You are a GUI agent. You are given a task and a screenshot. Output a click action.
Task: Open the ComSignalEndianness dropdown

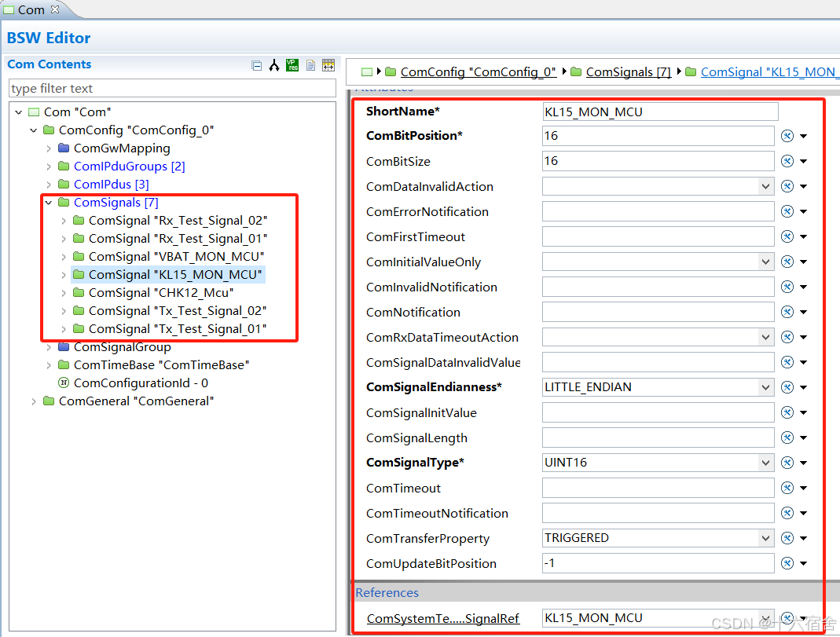[x=766, y=386]
